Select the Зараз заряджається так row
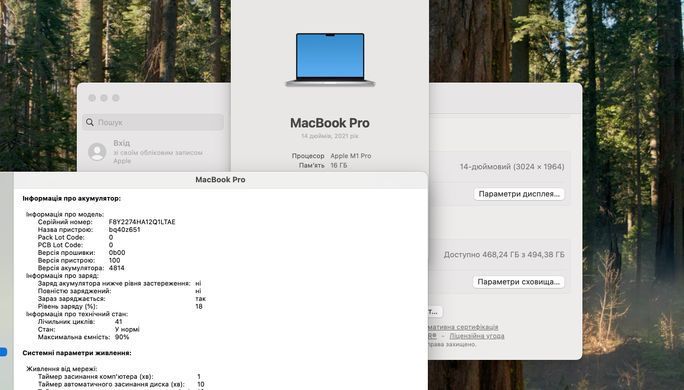The image size is (684, 390). pos(122,299)
